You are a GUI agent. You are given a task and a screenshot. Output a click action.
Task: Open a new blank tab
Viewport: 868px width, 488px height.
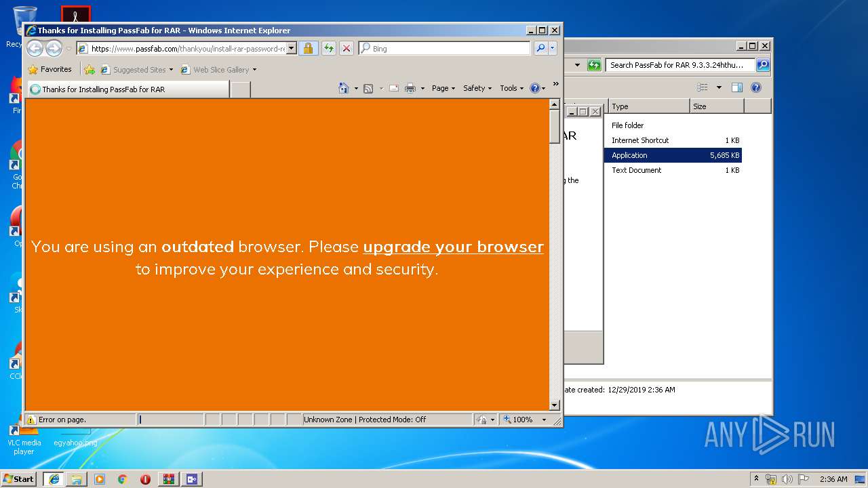point(240,89)
